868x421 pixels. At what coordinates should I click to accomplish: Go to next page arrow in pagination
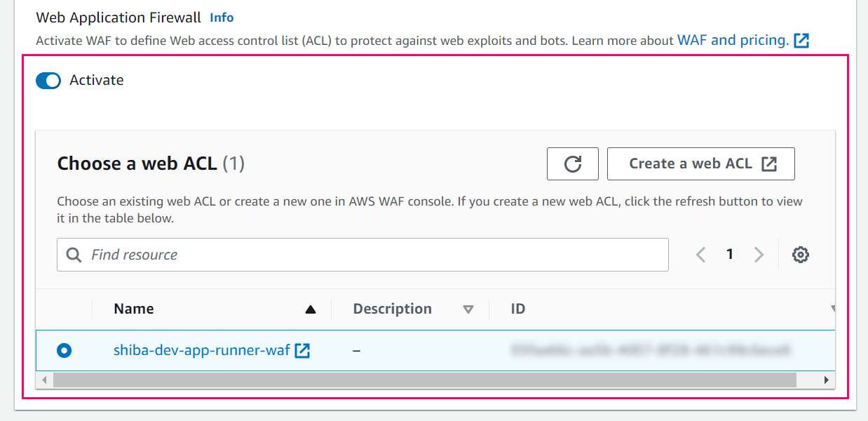pyautogui.click(x=759, y=255)
